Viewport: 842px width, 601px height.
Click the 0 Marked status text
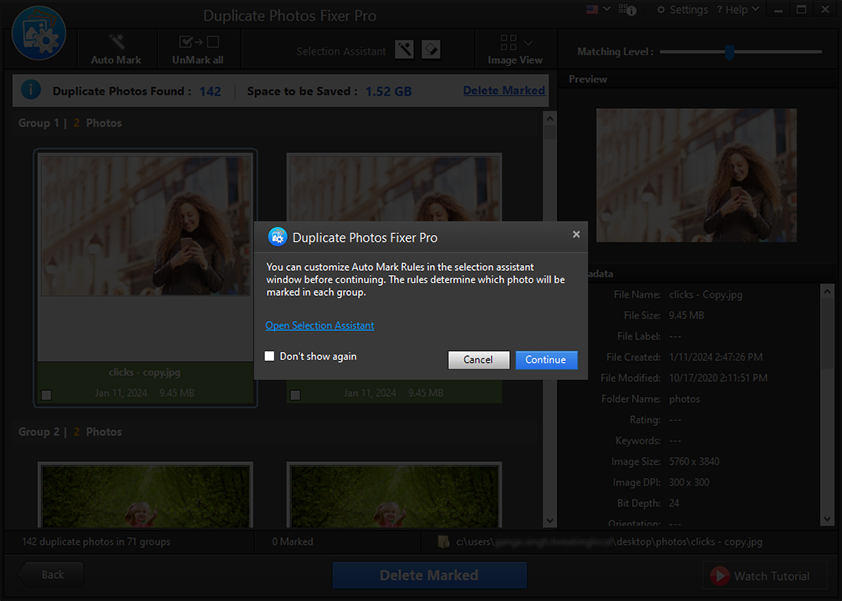293,541
